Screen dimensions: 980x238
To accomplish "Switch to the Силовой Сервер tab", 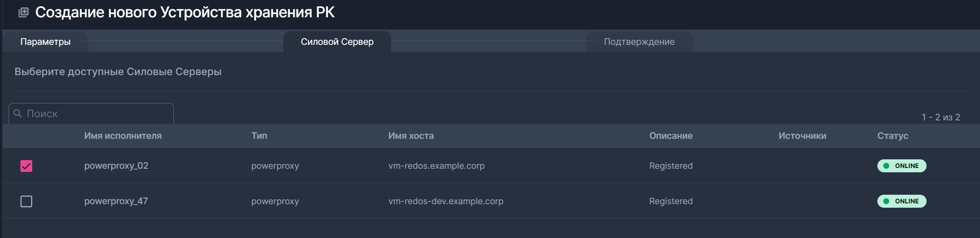I will pyautogui.click(x=337, y=42).
